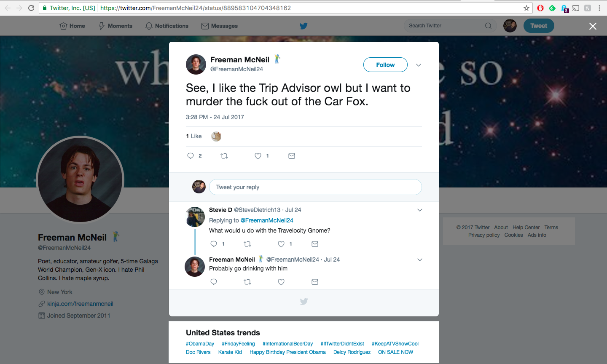Screen dimensions: 607x364
Task: Open Moments tab
Action: [115, 26]
